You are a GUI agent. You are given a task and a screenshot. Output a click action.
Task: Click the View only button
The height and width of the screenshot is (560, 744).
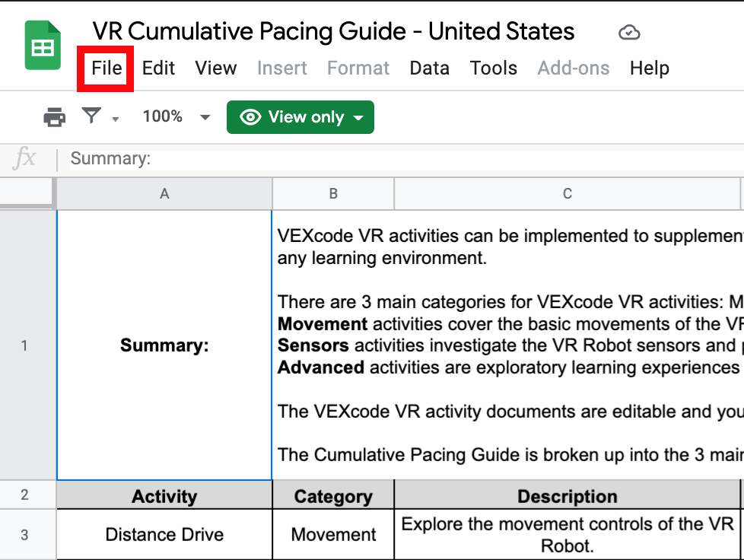(300, 117)
